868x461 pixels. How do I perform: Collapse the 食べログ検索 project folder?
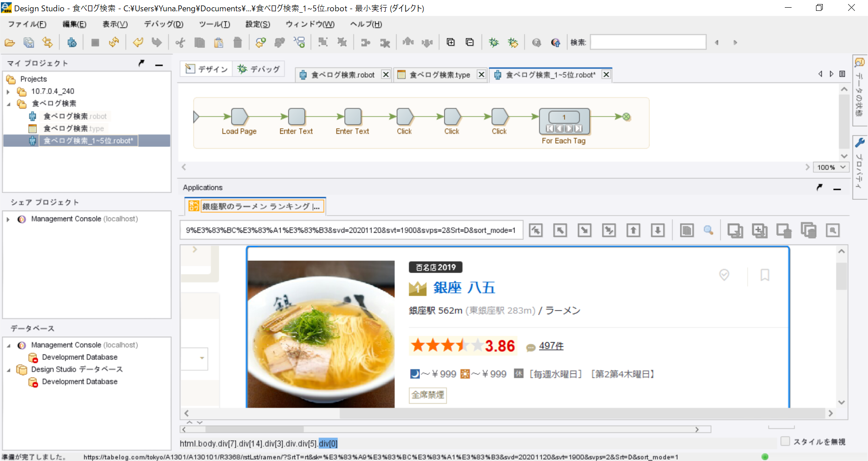click(x=8, y=104)
